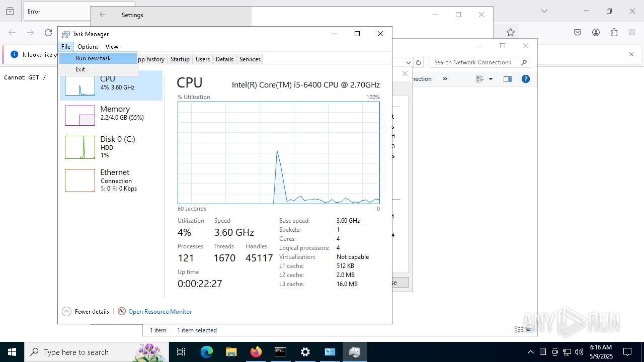The height and width of the screenshot is (362, 644).
Task: Choose Run new task from File menu
Action: pyautogui.click(x=98, y=58)
